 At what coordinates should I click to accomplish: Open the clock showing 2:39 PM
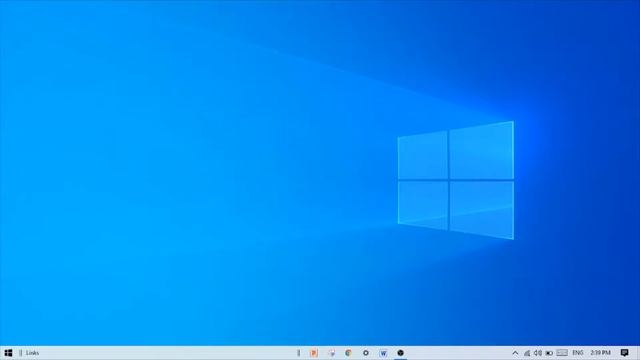[x=600, y=353]
